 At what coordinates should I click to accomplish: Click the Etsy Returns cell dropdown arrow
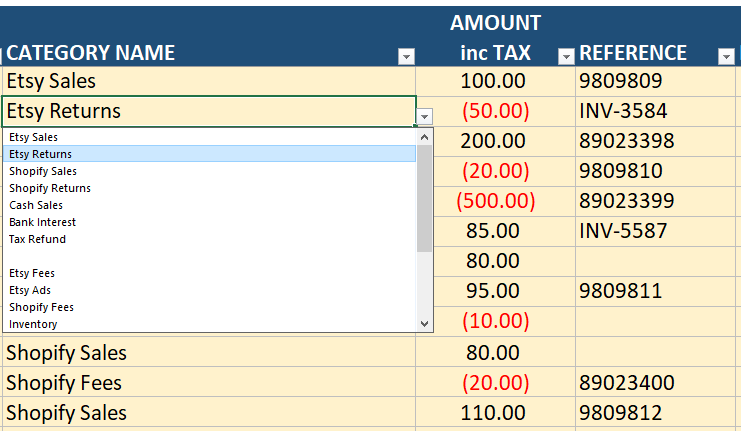pos(425,117)
